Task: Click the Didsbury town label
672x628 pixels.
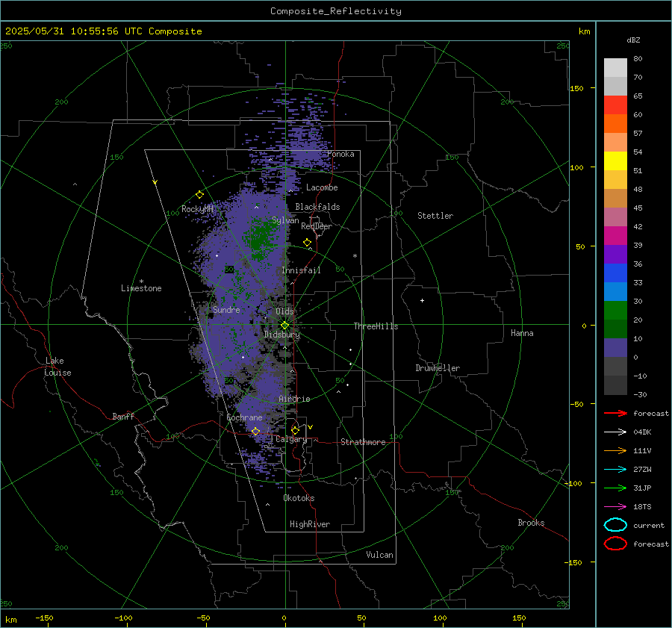Action: point(281,335)
